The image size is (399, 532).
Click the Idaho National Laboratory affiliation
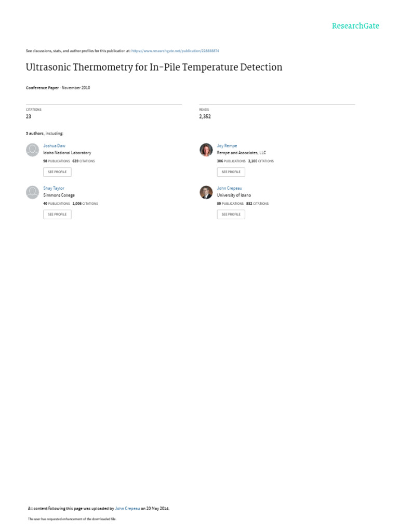[67, 153]
